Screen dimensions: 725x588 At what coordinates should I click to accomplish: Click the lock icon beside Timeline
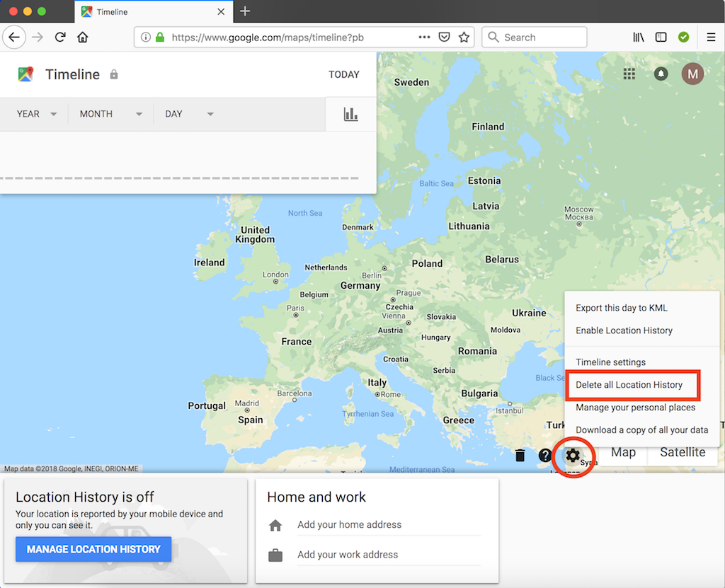click(x=114, y=74)
